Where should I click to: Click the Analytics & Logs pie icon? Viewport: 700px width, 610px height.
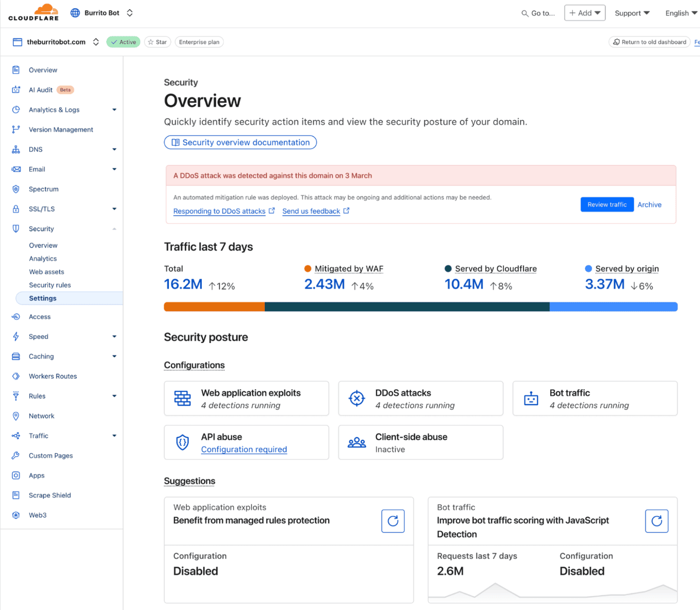[x=16, y=109]
